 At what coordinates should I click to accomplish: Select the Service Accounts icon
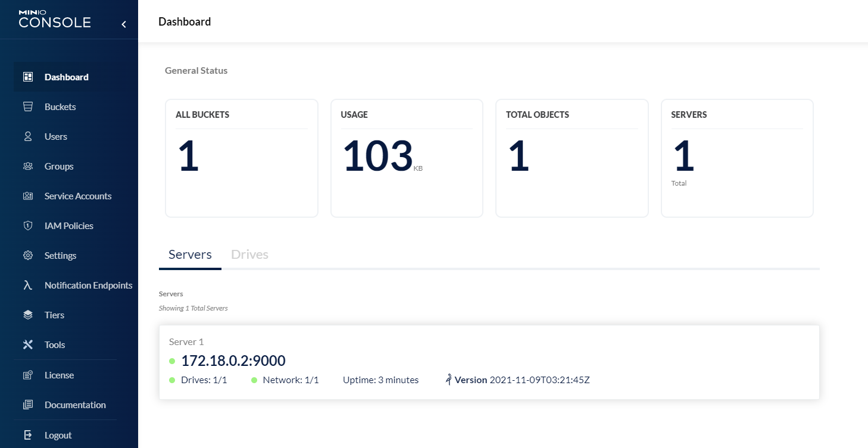pyautogui.click(x=27, y=195)
